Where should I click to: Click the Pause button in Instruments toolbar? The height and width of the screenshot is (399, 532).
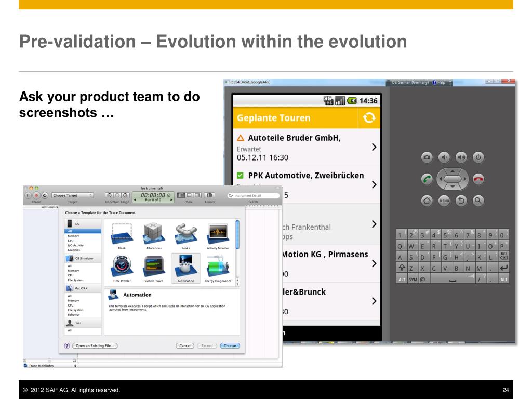point(28,195)
